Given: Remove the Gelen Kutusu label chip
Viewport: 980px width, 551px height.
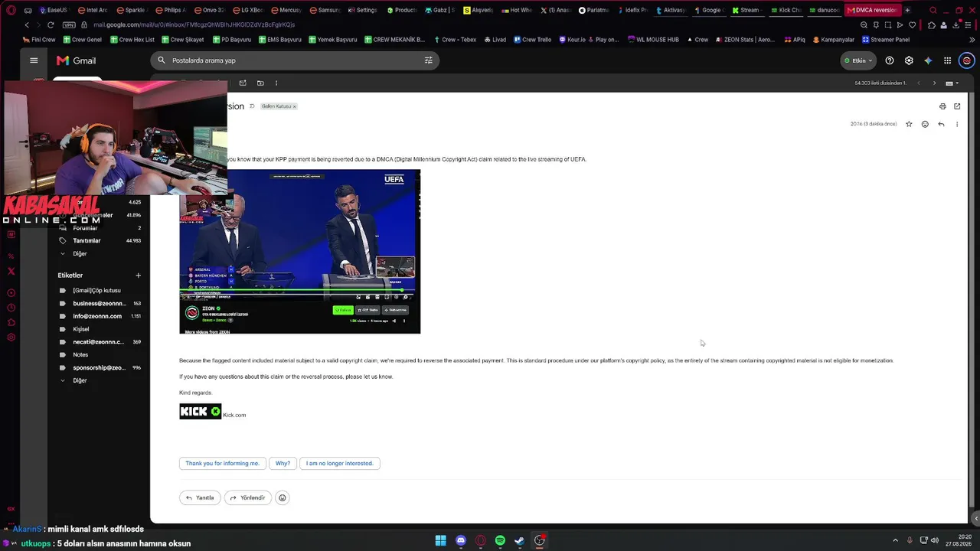Looking at the screenshot, I should 294,106.
